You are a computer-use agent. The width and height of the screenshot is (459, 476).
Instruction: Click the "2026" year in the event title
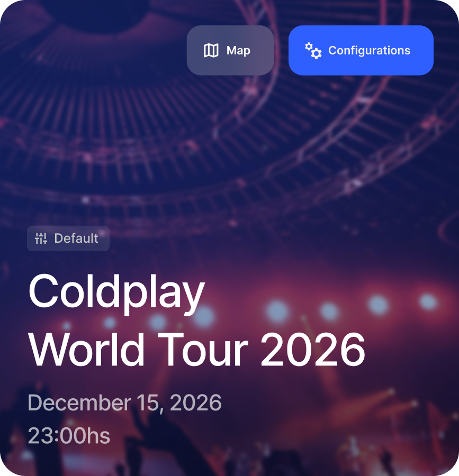tap(313, 350)
